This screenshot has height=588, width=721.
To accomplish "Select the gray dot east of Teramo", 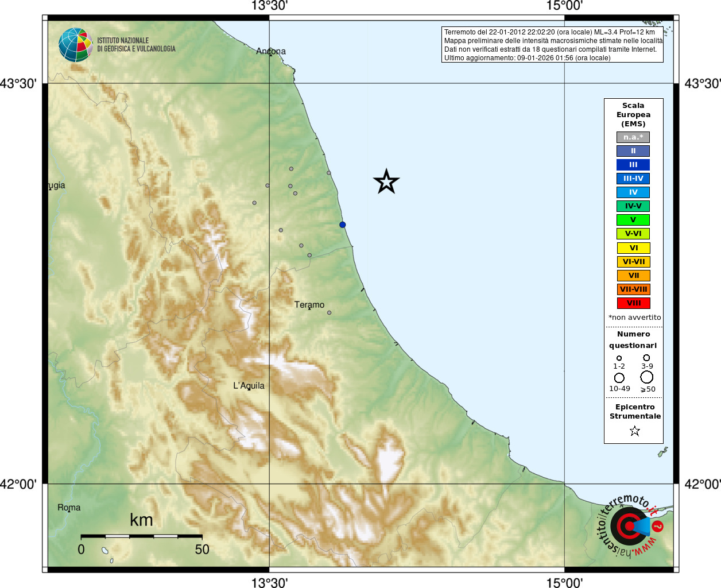I will point(330,313).
